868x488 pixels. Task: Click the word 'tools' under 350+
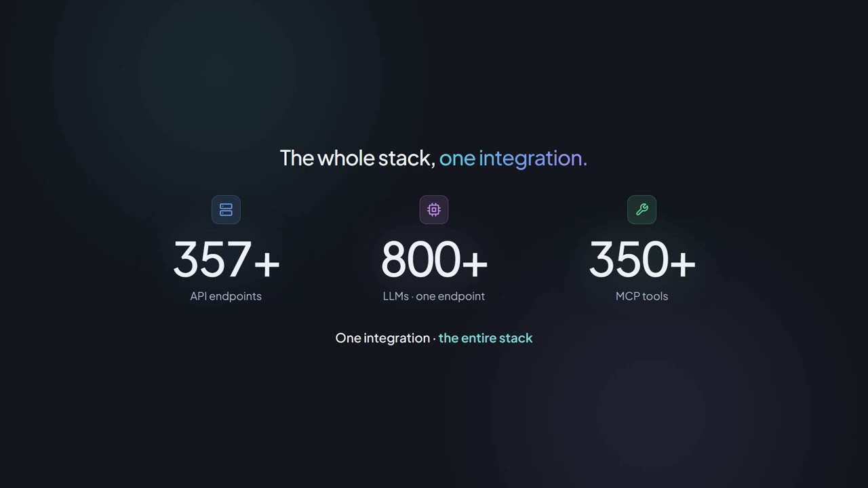[655, 296]
